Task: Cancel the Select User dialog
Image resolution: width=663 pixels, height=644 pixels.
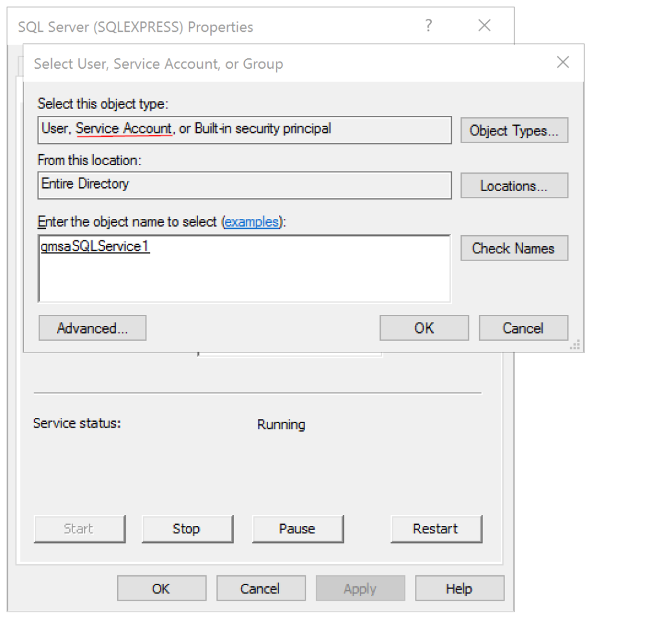Action: point(523,328)
